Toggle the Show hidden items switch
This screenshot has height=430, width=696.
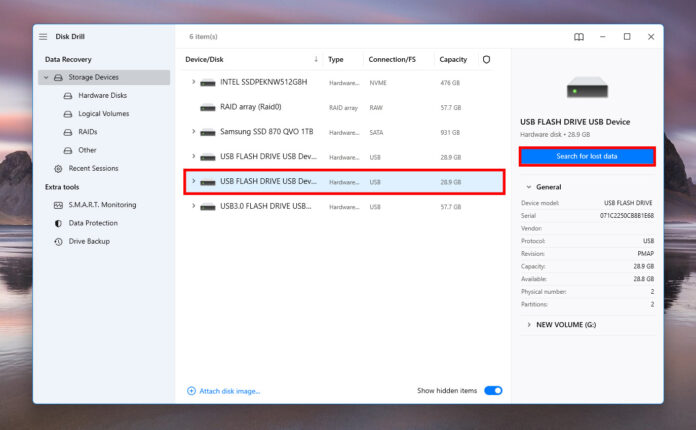[x=493, y=390]
